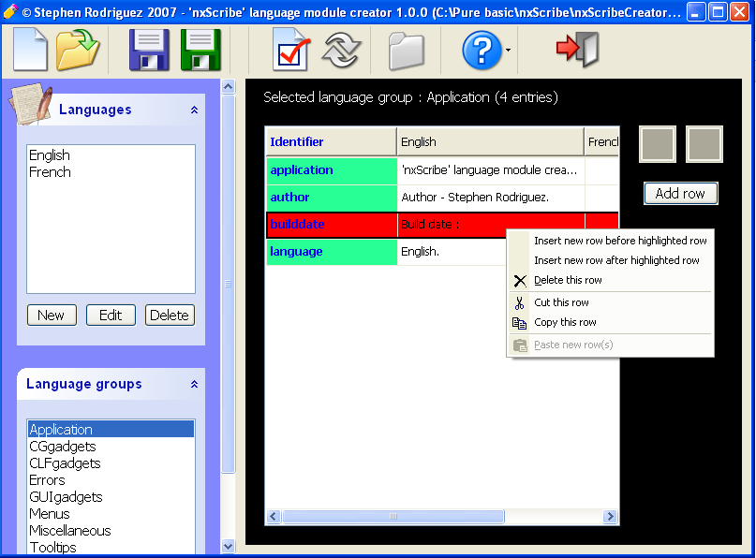The image size is (756, 558).
Task: Select the Errors language group
Action: tap(47, 480)
